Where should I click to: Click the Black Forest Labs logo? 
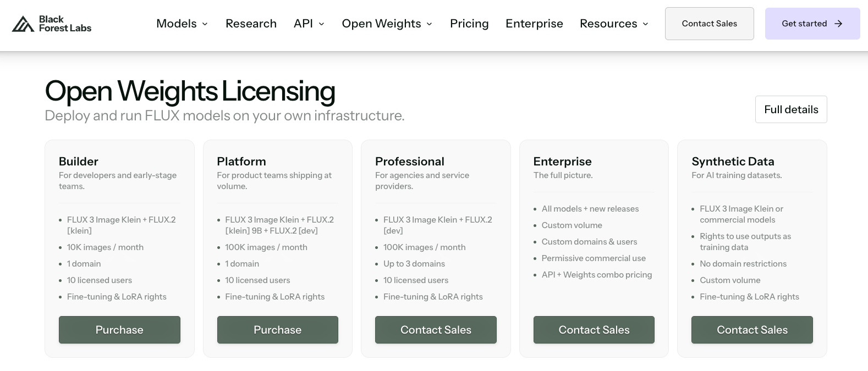click(x=52, y=24)
